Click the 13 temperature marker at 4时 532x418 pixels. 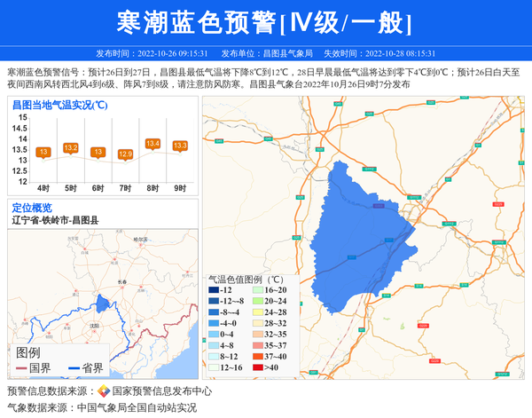point(43,152)
